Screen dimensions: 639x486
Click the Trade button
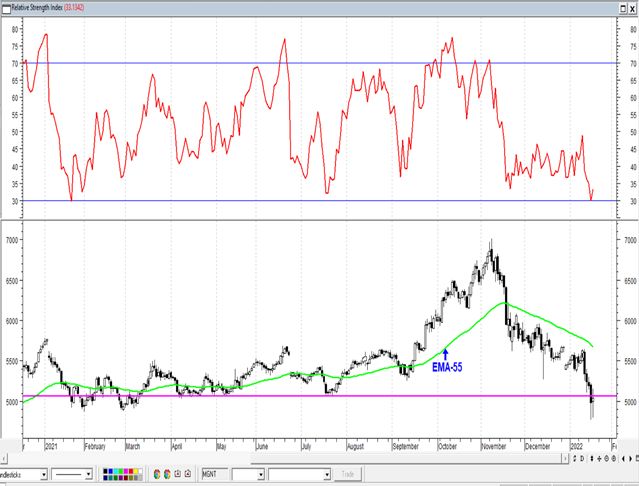pos(348,475)
